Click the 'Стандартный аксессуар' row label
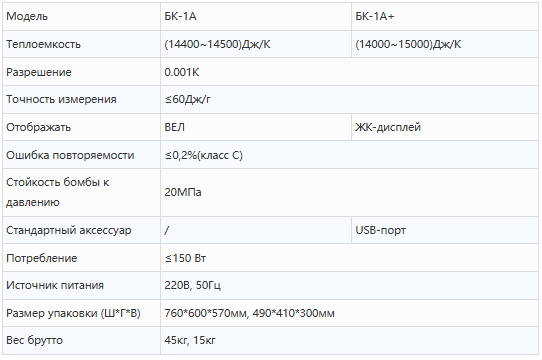Image resolution: width=542 pixels, height=360 pixels. point(69,230)
